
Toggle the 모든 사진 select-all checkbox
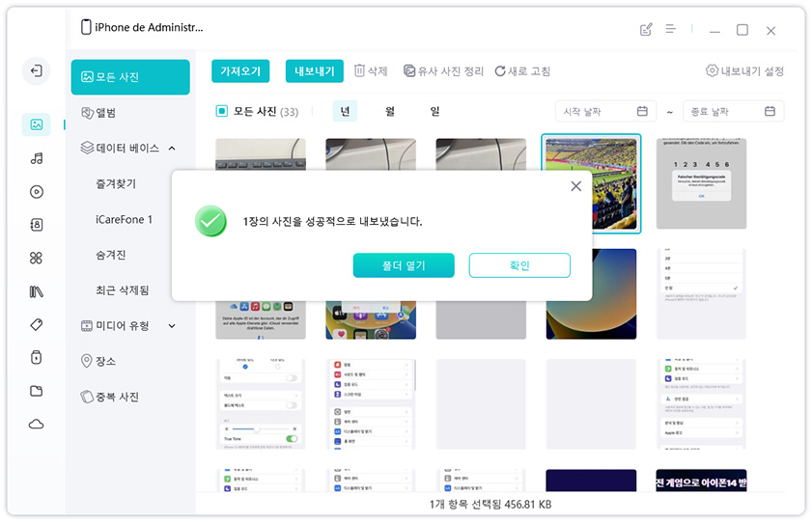(x=221, y=112)
